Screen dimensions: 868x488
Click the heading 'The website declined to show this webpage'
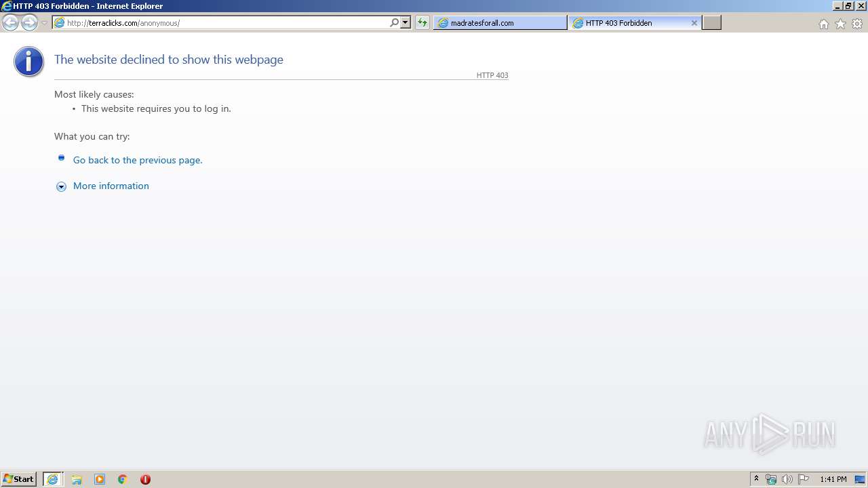click(x=169, y=60)
